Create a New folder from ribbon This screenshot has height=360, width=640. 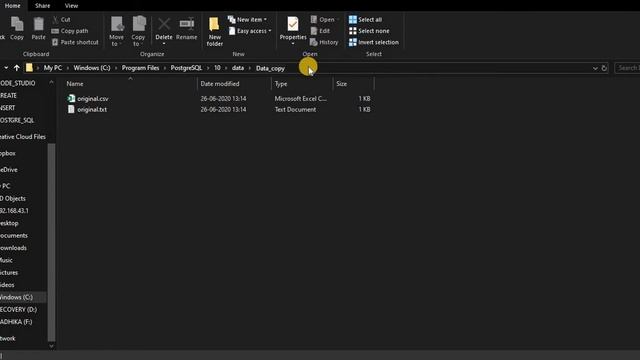point(215,31)
